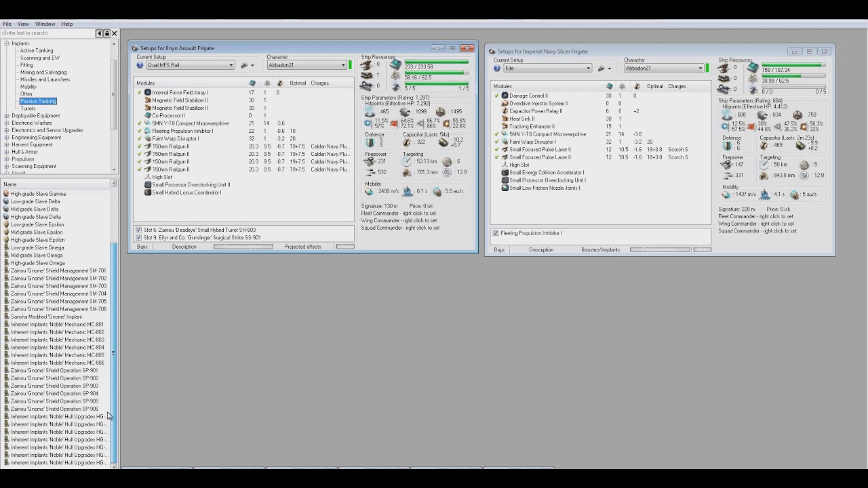Open the Help menu
The image size is (868, 488).
67,24
